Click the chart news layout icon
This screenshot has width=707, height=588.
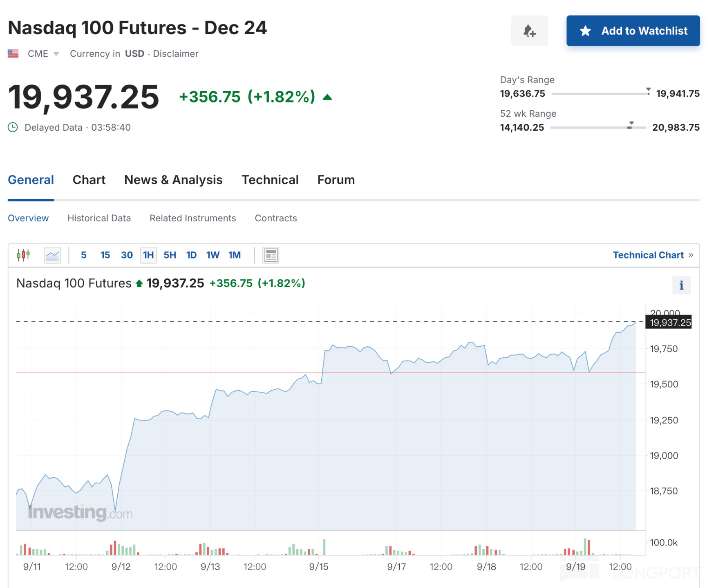[x=271, y=255]
